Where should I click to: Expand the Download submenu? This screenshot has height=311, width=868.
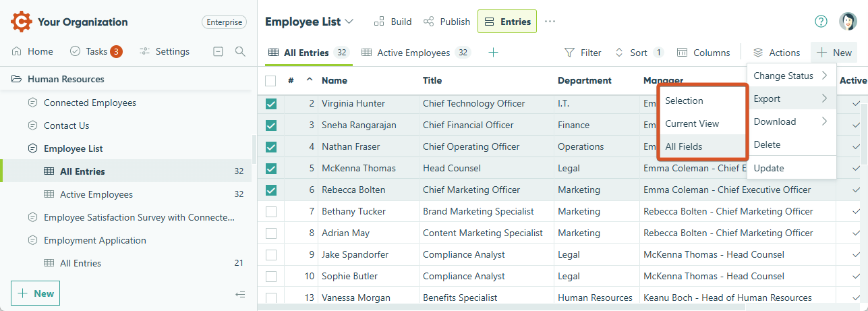(x=791, y=121)
